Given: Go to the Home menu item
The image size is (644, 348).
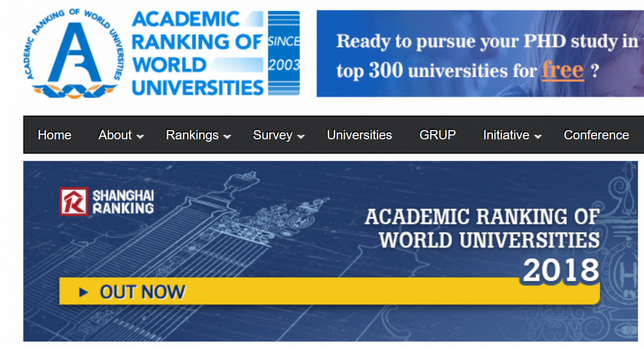Looking at the screenshot, I should (x=55, y=135).
